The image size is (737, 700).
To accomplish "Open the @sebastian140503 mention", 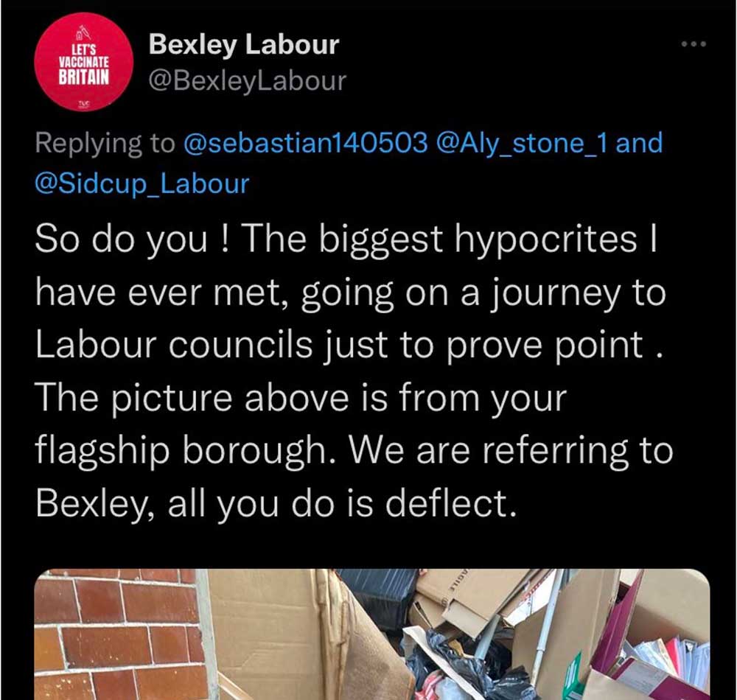I will [305, 142].
